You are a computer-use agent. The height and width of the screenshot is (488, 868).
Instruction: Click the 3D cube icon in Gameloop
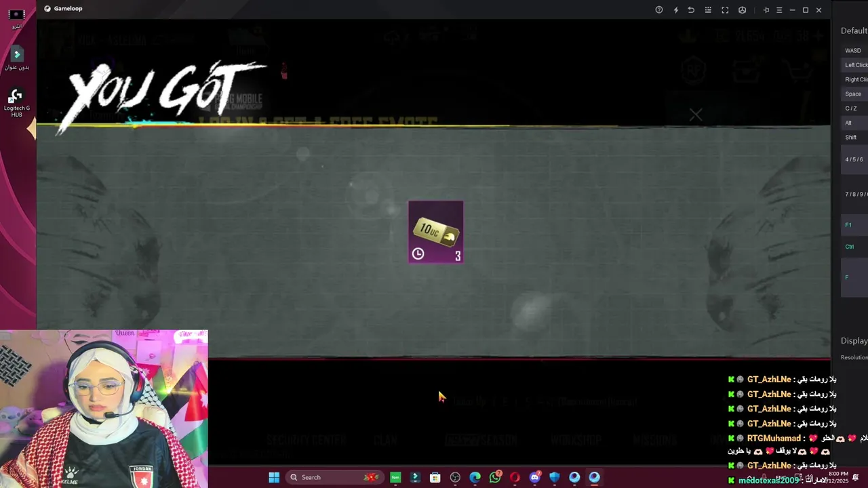point(742,10)
